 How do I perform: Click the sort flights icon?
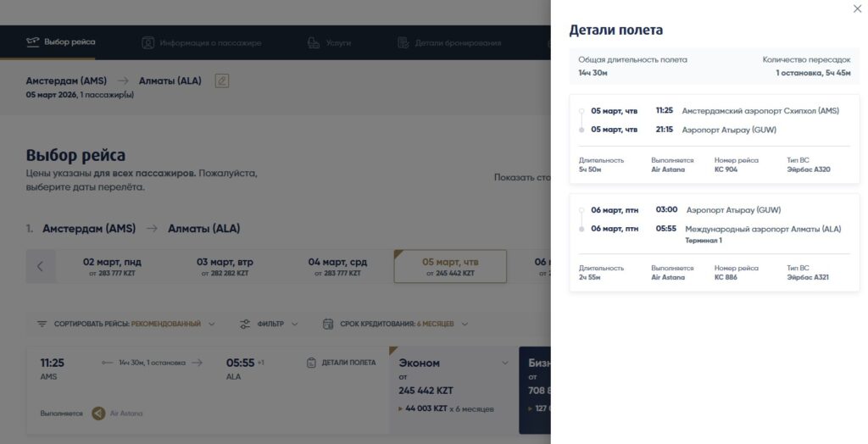click(42, 324)
